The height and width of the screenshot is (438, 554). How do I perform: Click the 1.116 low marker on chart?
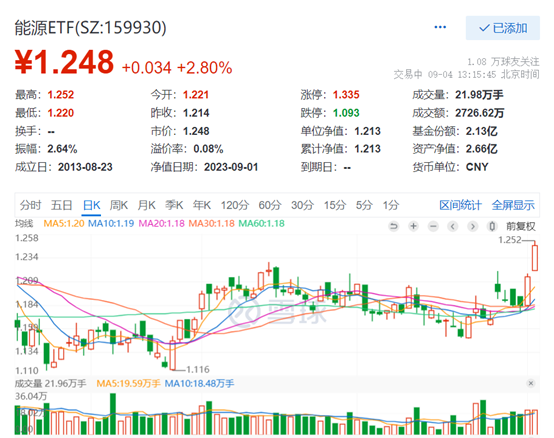point(198,369)
